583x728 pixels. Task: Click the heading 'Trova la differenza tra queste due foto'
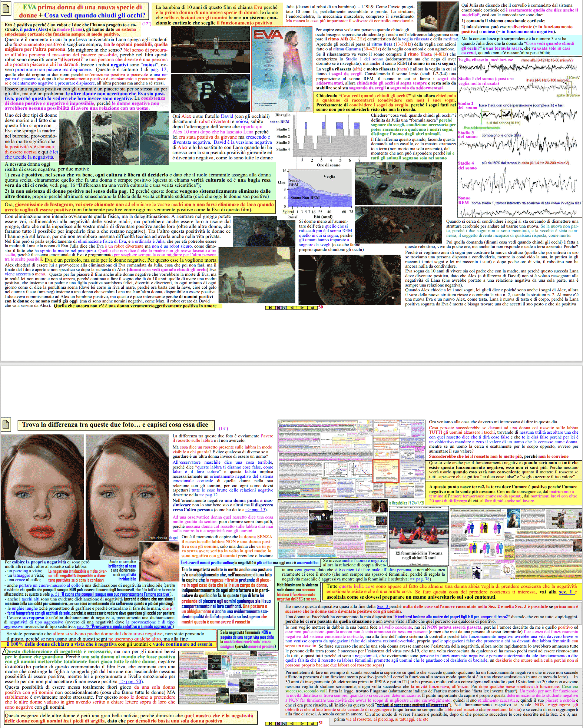[116, 424]
